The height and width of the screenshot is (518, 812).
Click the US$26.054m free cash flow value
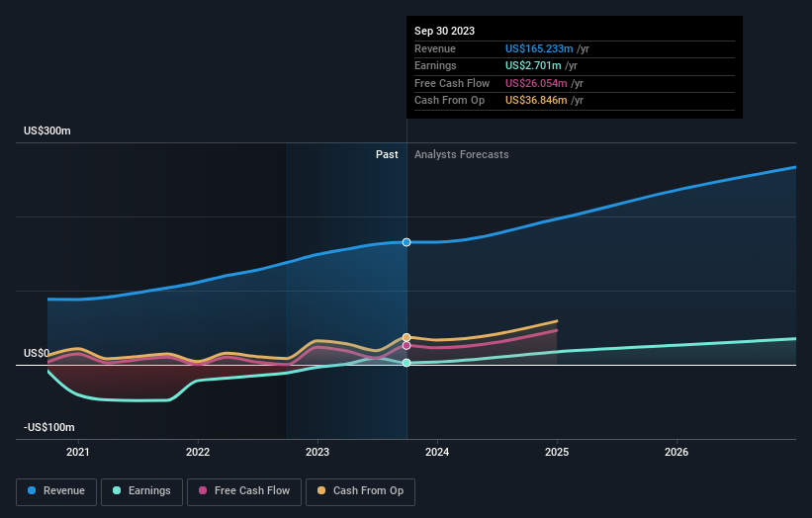click(536, 83)
